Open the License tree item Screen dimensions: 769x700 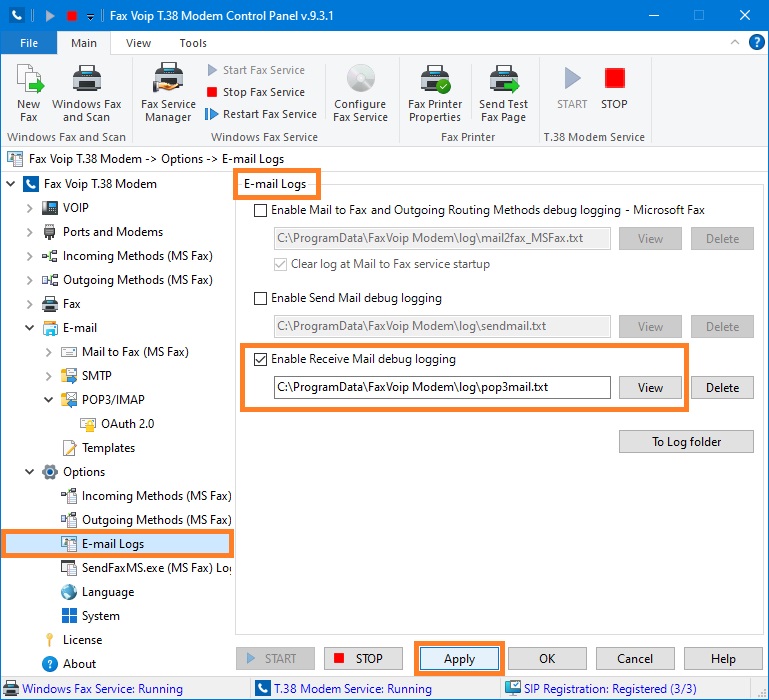coord(82,640)
